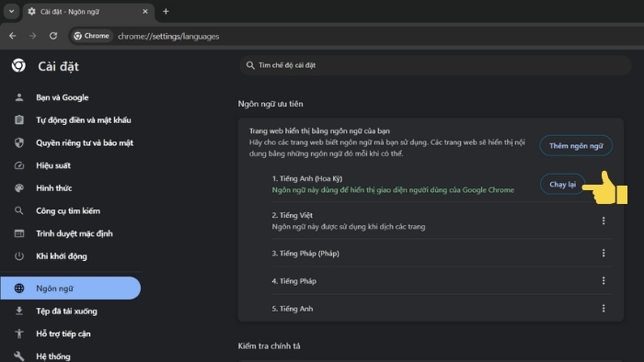The image size is (644, 362).
Task: Open more options for Tiếng Pháp (Pháp)
Action: [604, 253]
